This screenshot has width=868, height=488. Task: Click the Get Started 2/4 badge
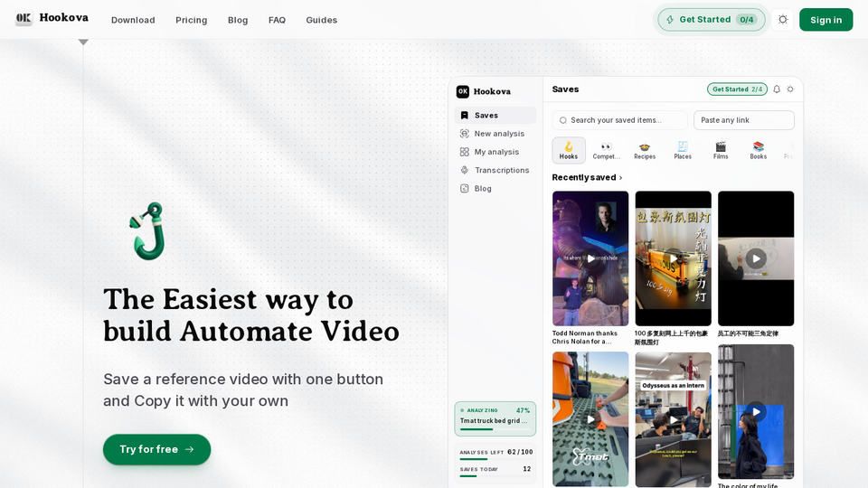point(737,89)
